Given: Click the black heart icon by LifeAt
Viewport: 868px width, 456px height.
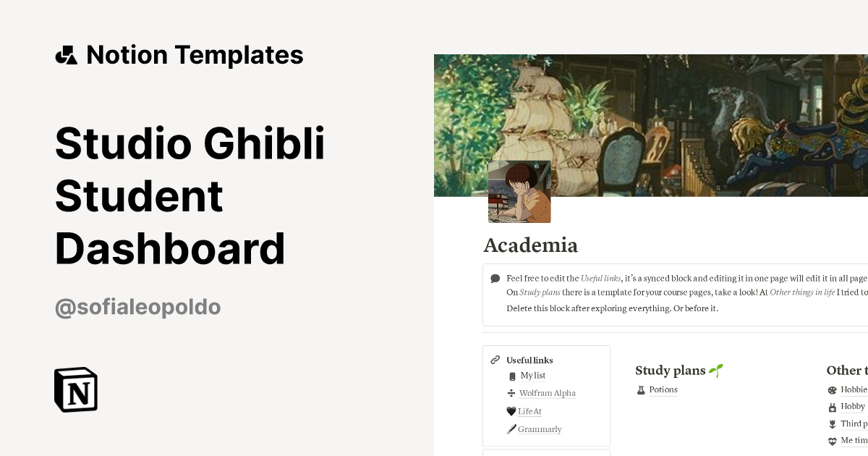Looking at the screenshot, I should [511, 411].
